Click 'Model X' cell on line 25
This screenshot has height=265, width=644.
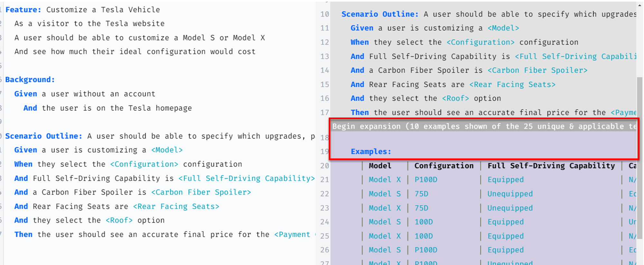(385, 236)
